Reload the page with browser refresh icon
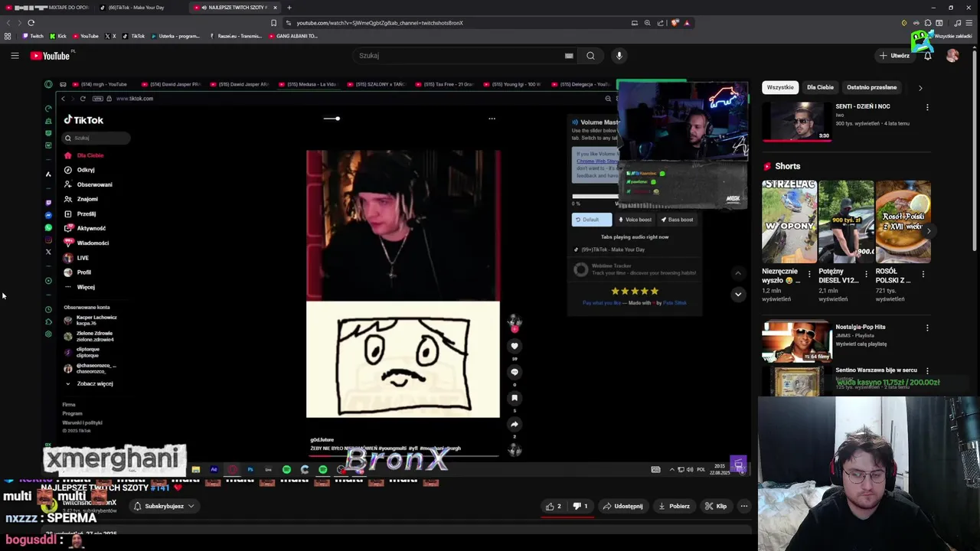Viewport: 980px width, 551px height. click(31, 23)
